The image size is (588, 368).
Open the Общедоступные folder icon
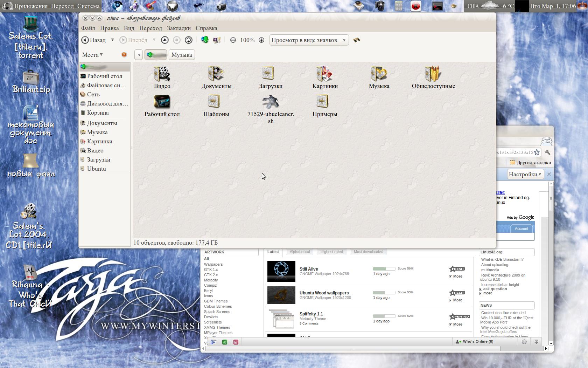[x=433, y=78]
